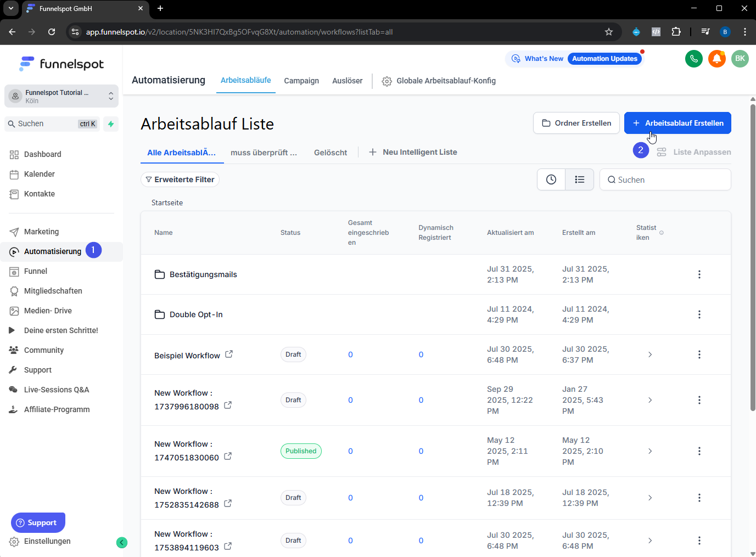Expand statistics chevron for workflow 1753894119603

[650, 541]
